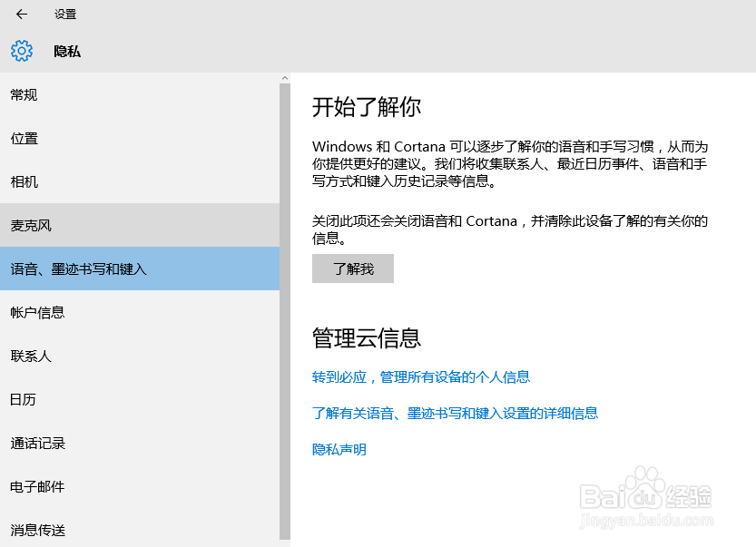Screen dimensions: 756x547
Task: Click the 隐私 page title
Action: click(x=67, y=51)
